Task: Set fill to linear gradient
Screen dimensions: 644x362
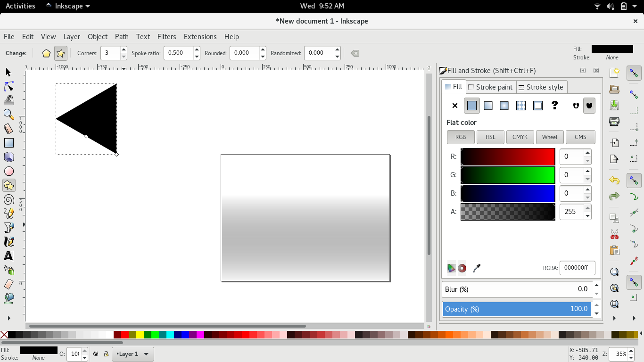Action: coord(488,106)
